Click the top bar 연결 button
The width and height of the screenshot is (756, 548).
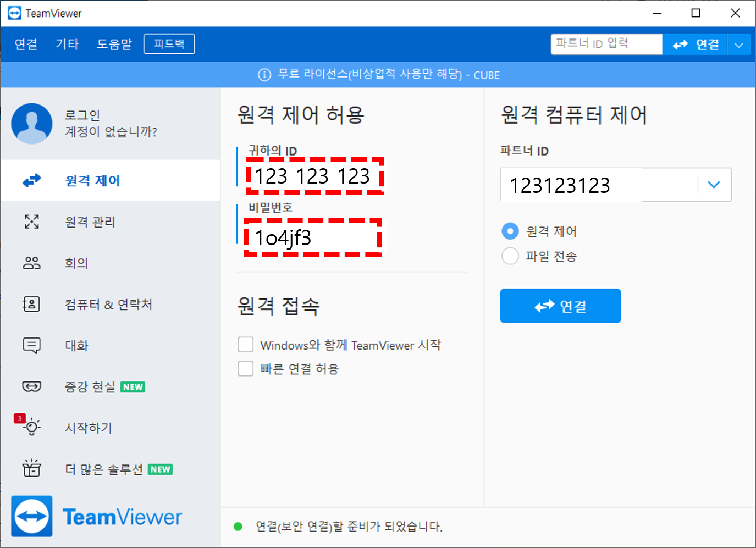tap(695, 45)
